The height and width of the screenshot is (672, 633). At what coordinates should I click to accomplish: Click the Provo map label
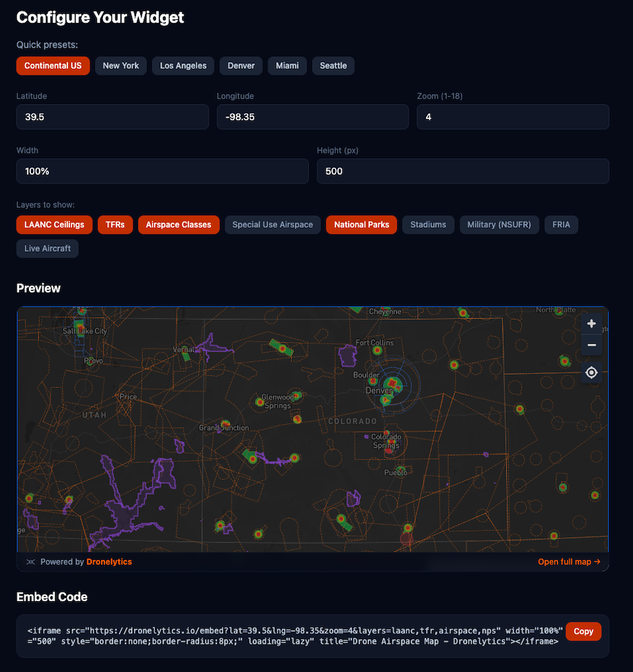point(93,360)
